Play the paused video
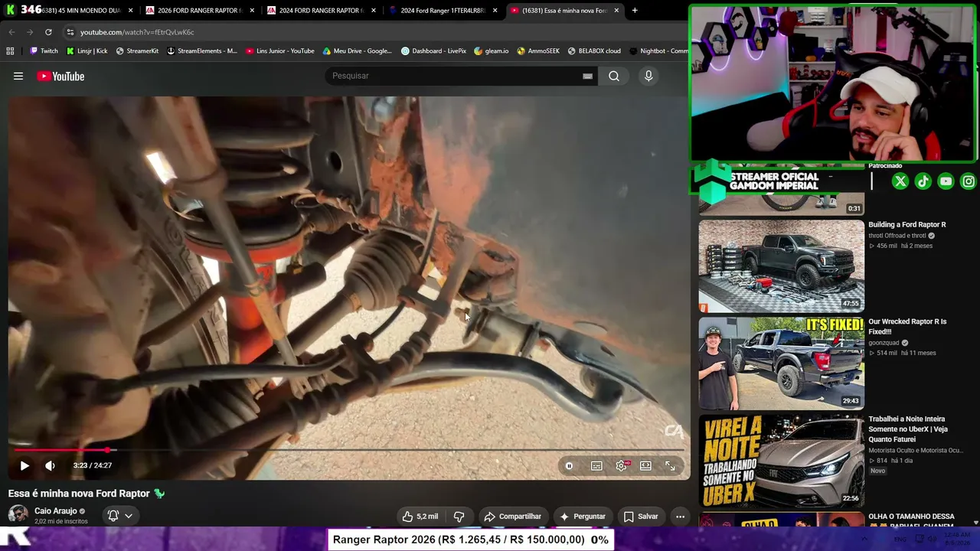 [x=24, y=465]
